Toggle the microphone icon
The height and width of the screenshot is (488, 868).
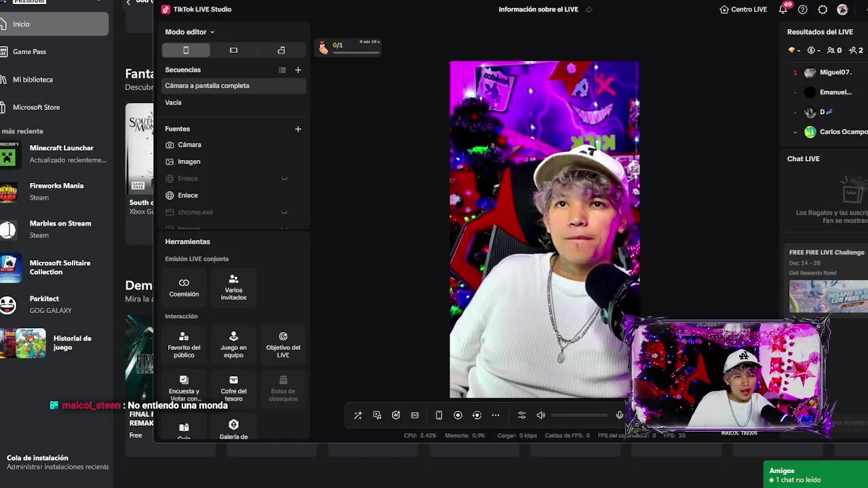point(619,415)
